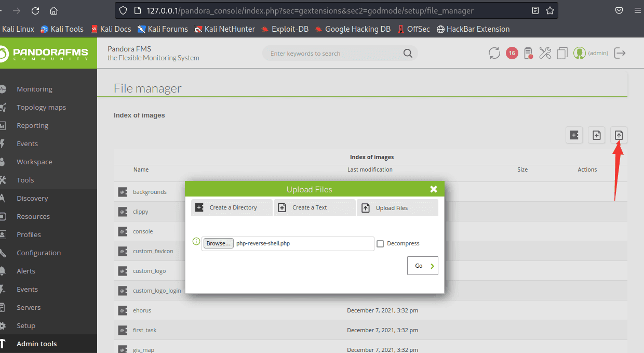The width and height of the screenshot is (644, 353).
Task: Click the create text file icon above the table
Action: click(x=596, y=135)
